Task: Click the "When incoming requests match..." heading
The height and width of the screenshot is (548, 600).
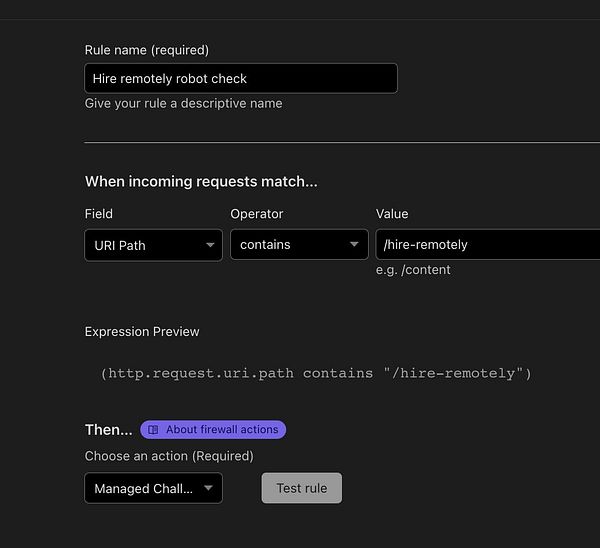Action: pos(201,182)
